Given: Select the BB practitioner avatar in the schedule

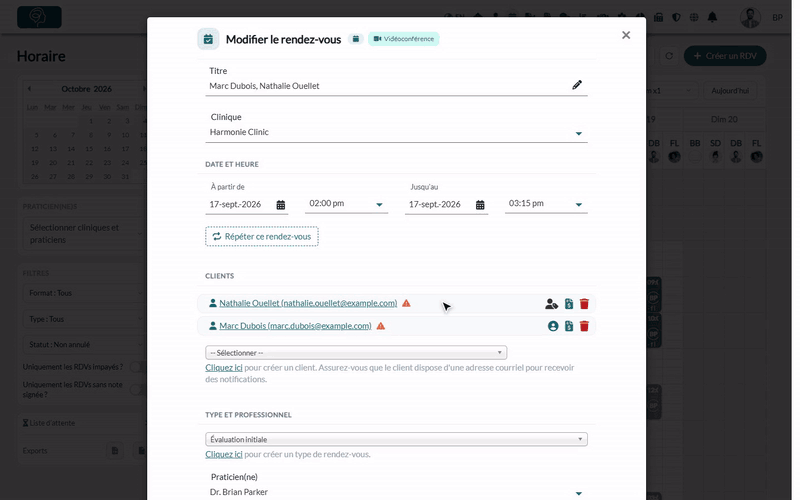Looking at the screenshot, I should point(695,157).
